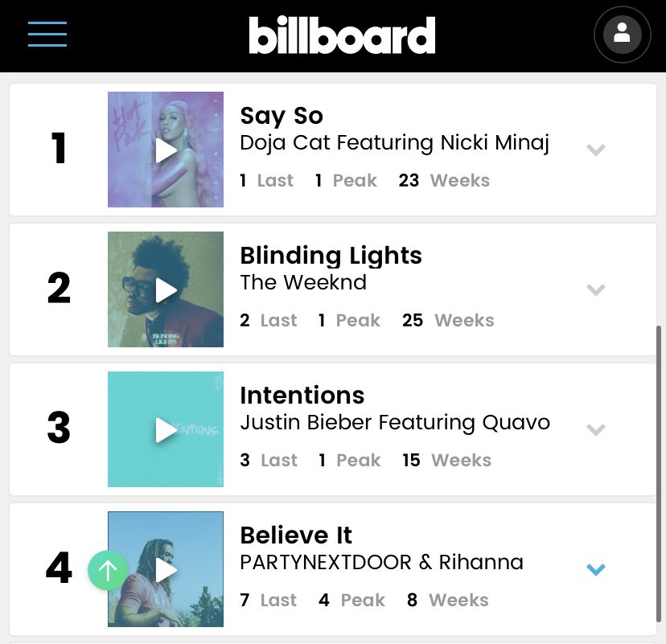
Task: Play the Blinding Lights track preview
Action: click(166, 290)
